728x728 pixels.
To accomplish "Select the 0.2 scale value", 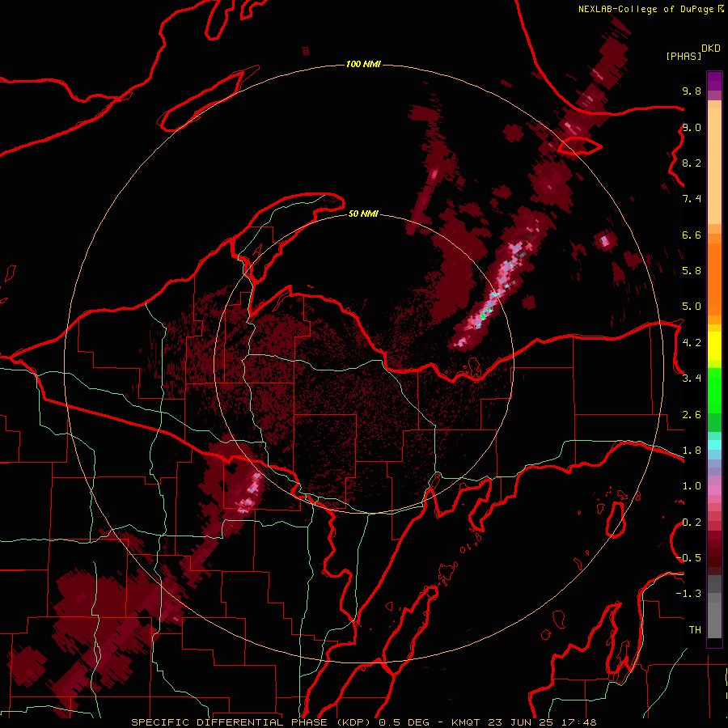I will tap(692, 523).
